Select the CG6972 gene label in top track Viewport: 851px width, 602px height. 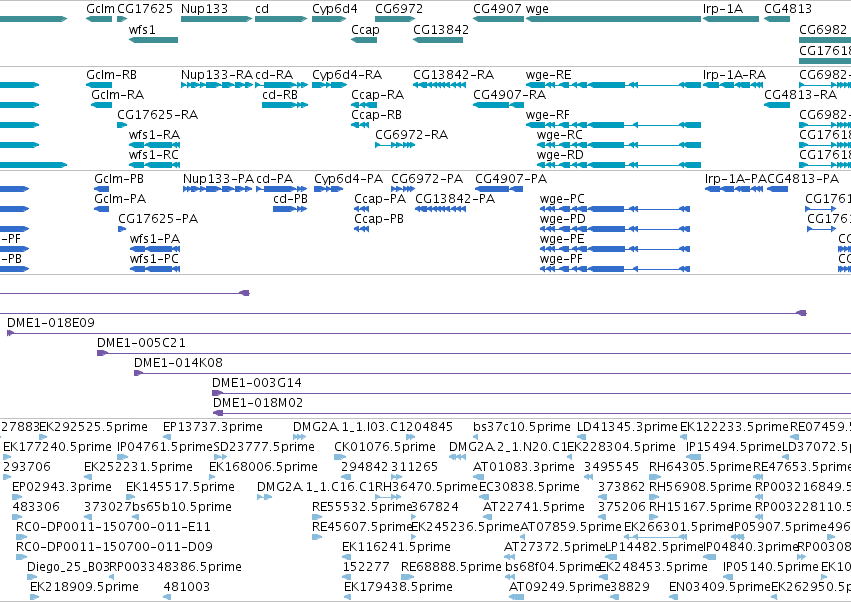pyautogui.click(x=398, y=9)
